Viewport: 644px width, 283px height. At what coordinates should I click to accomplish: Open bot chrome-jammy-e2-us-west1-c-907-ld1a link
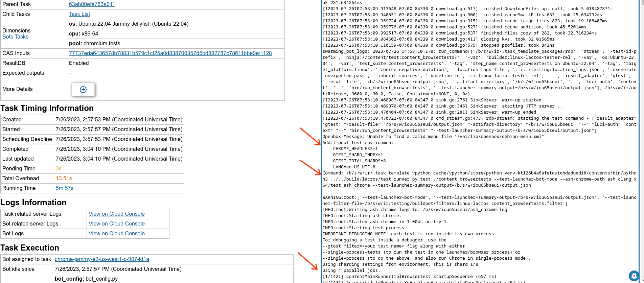[102, 259]
